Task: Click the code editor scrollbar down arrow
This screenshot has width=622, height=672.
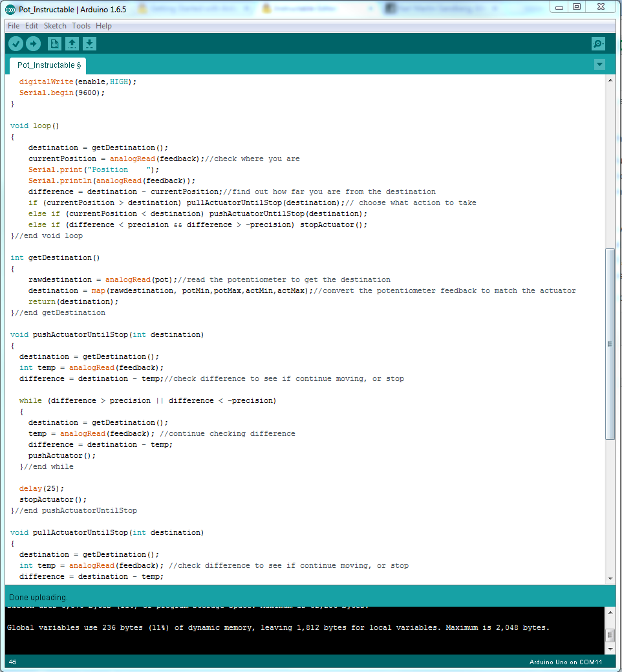Action: pyautogui.click(x=610, y=579)
